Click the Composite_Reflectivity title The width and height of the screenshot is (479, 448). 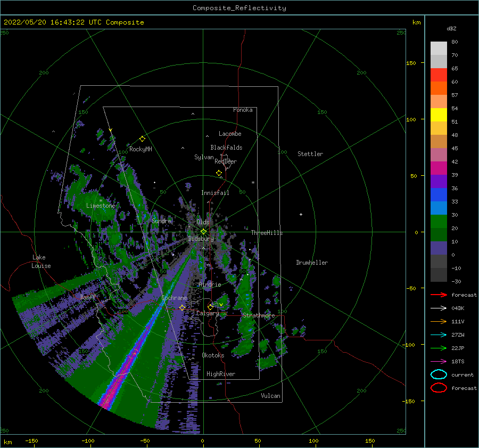[239, 8]
